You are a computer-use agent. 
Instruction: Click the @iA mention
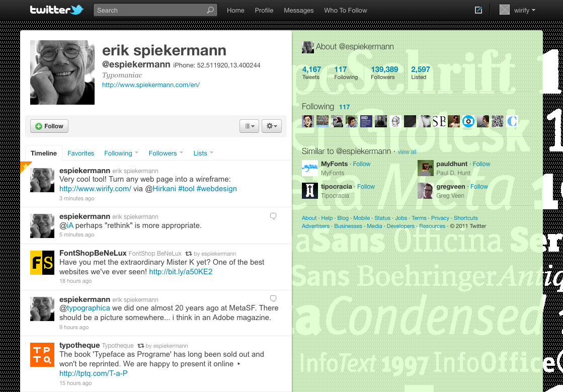[66, 226]
